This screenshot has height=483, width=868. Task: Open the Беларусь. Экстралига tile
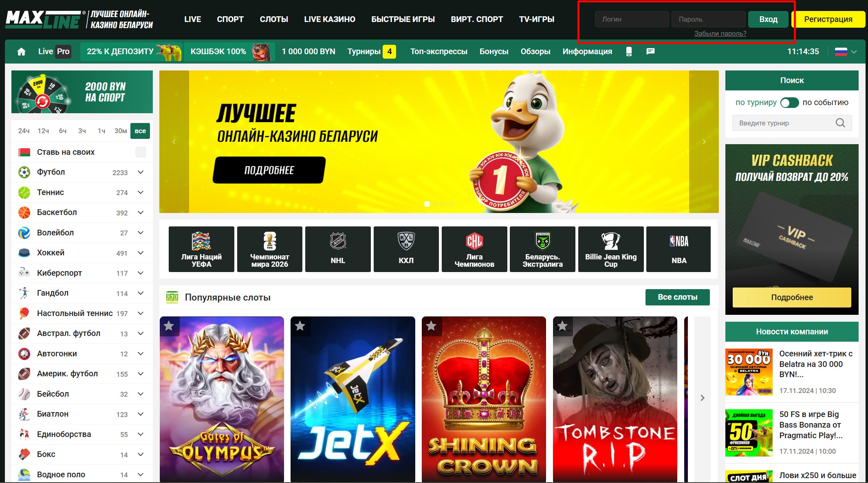(x=543, y=249)
